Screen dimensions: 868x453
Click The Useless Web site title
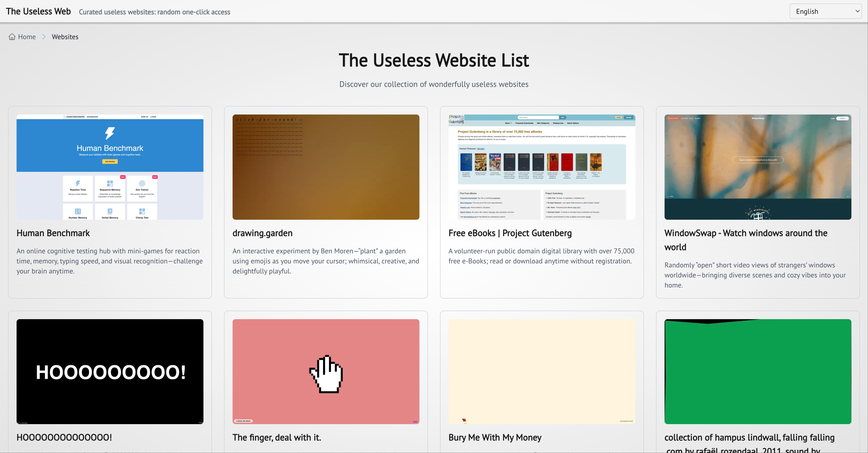pyautogui.click(x=38, y=12)
